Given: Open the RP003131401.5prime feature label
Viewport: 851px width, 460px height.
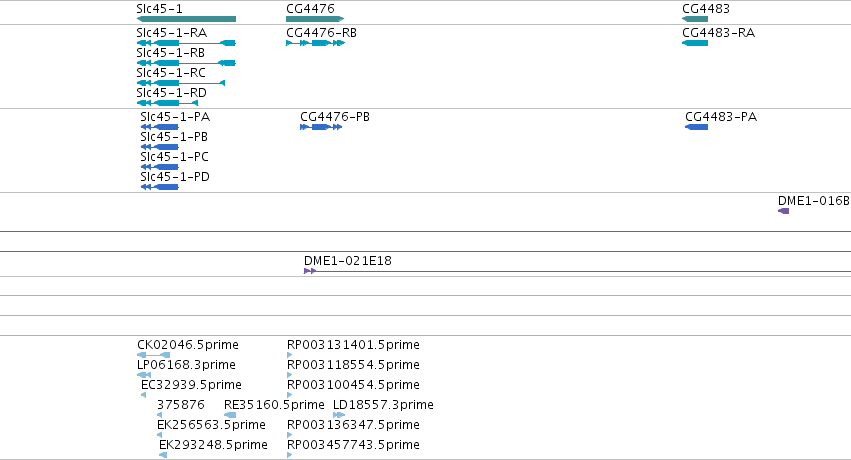Looking at the screenshot, I should coord(353,344).
